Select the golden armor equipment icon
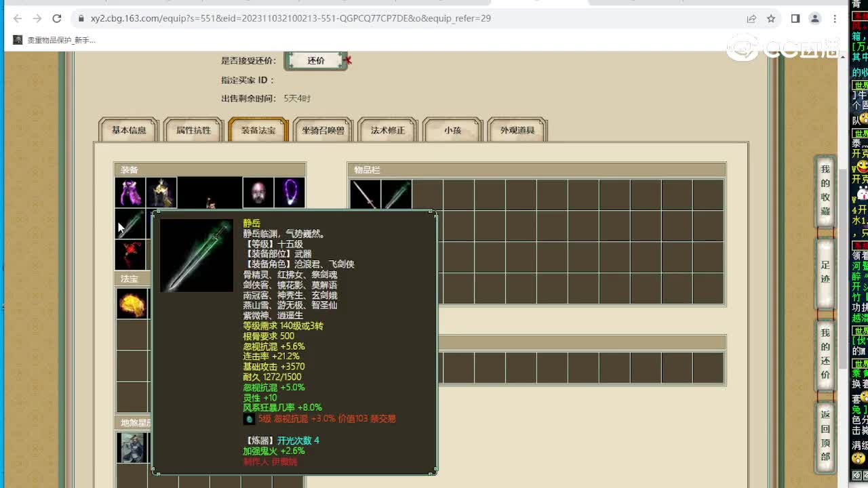Viewport: 868px width, 488px height. 161,193
